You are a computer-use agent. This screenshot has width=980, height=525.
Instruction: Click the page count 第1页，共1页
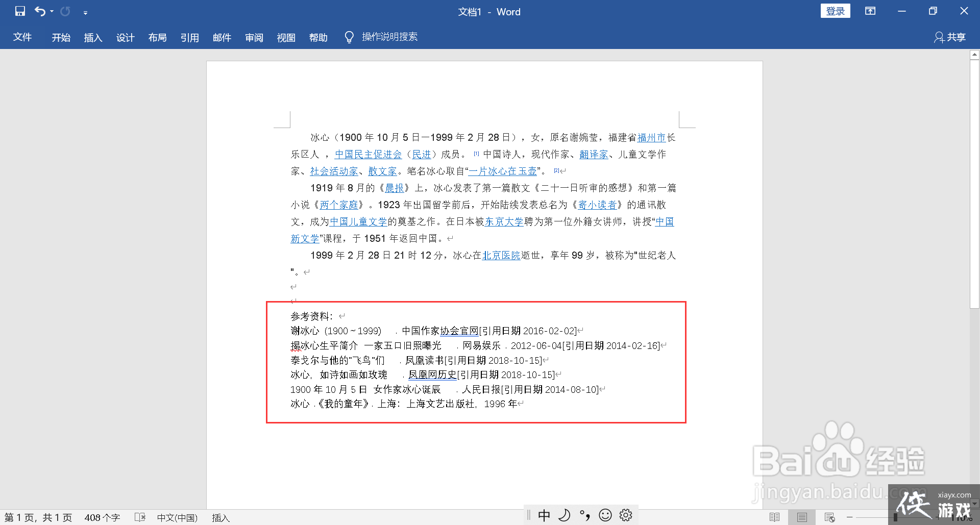[x=38, y=518]
